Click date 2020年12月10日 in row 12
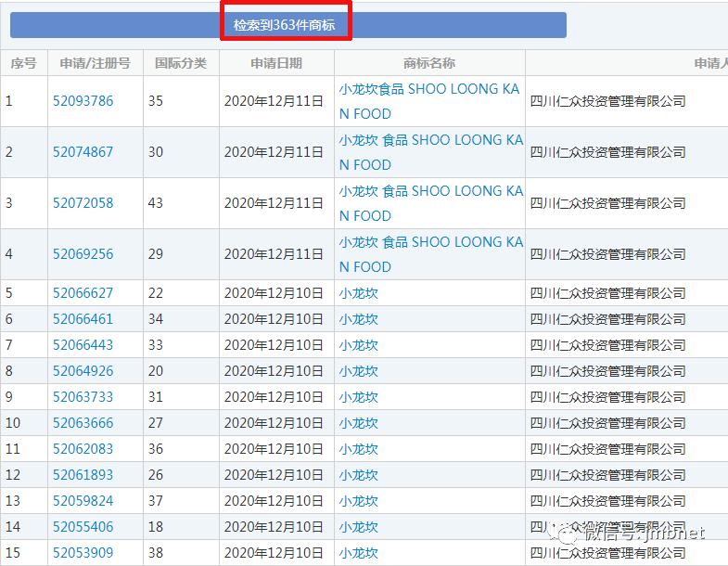728x566 pixels. (274, 476)
